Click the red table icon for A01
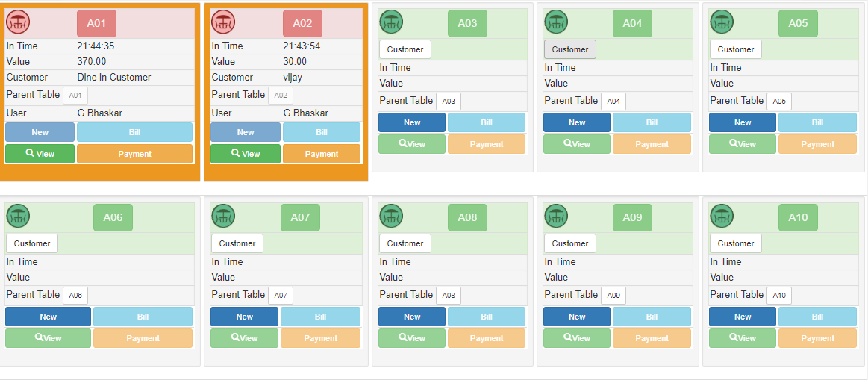868x380 pixels. click(18, 22)
